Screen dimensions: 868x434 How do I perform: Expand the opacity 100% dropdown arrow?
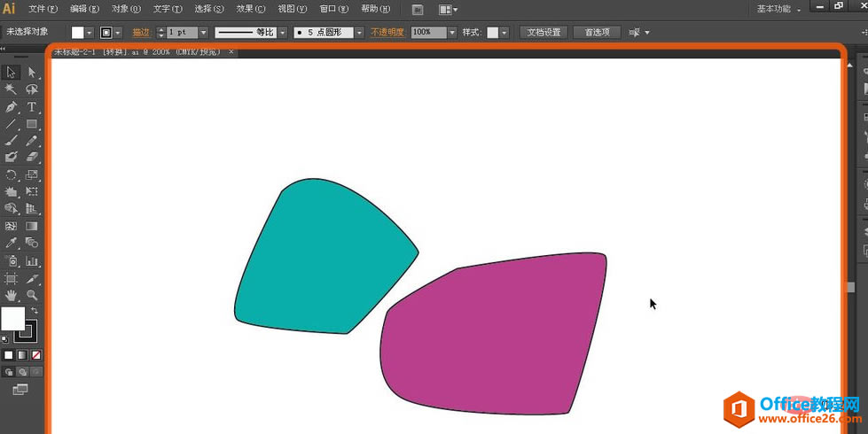pos(452,33)
